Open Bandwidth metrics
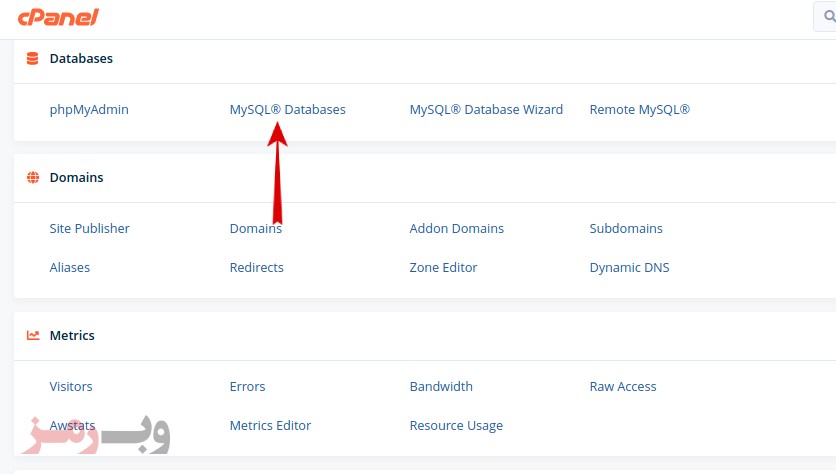 (x=441, y=386)
